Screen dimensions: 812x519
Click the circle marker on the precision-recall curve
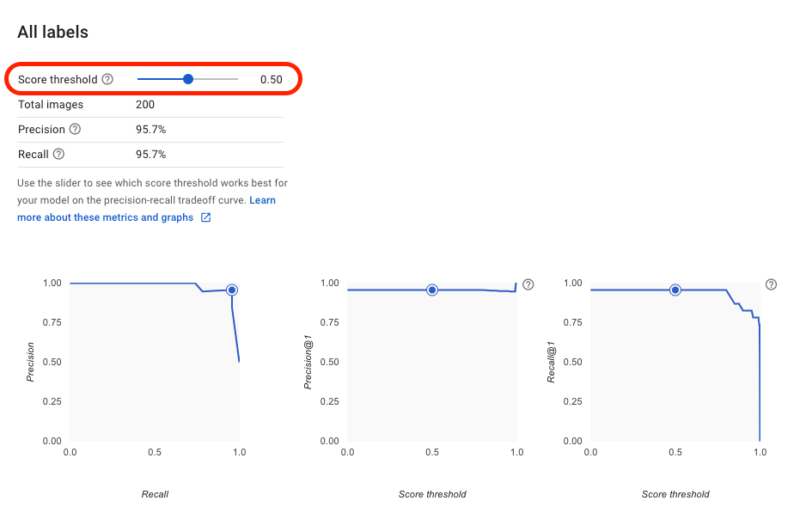tap(231, 290)
